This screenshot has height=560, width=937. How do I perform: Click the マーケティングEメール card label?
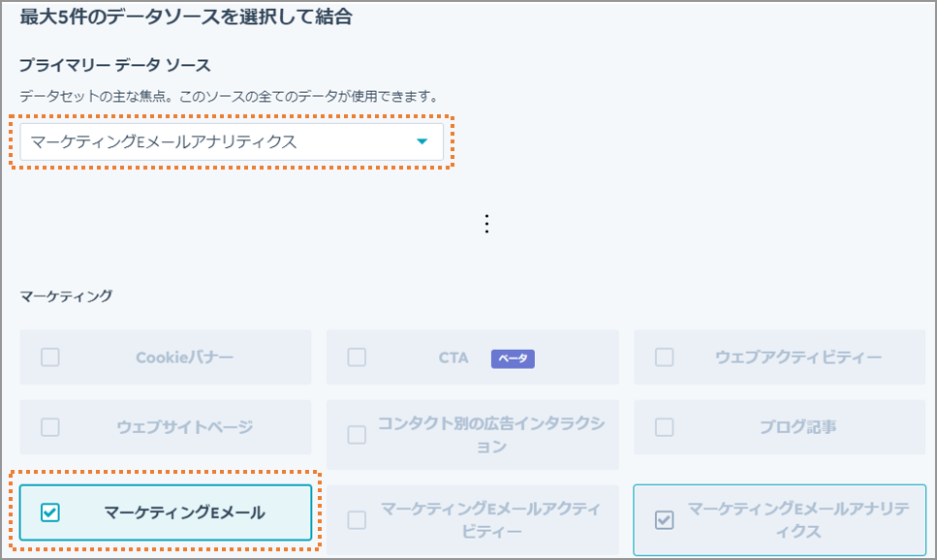(185, 513)
